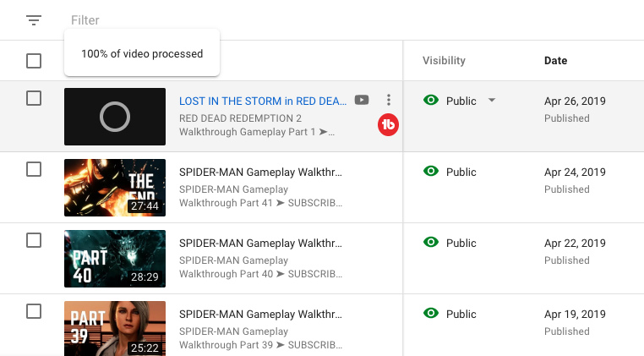The image size is (644, 356).
Task: Click the Red Dead Redemption 2 description text
Action: [x=257, y=125]
